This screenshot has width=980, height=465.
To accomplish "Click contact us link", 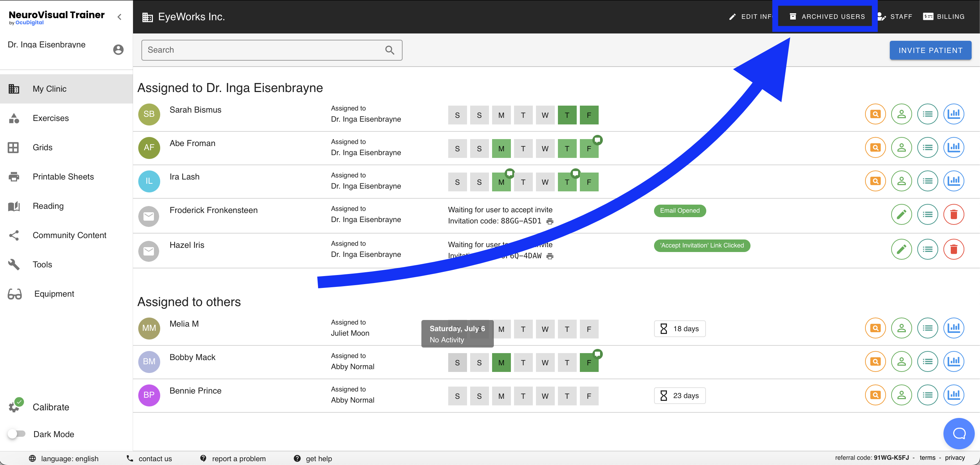I will 149,458.
